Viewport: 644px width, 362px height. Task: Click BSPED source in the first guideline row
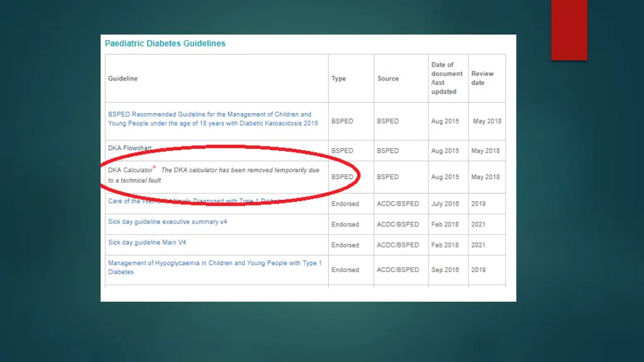[x=387, y=121]
